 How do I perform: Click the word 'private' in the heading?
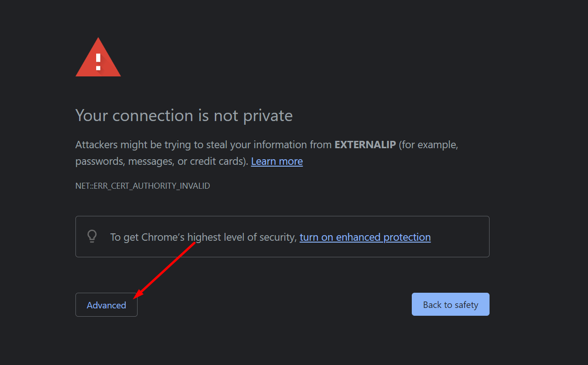[x=268, y=116]
